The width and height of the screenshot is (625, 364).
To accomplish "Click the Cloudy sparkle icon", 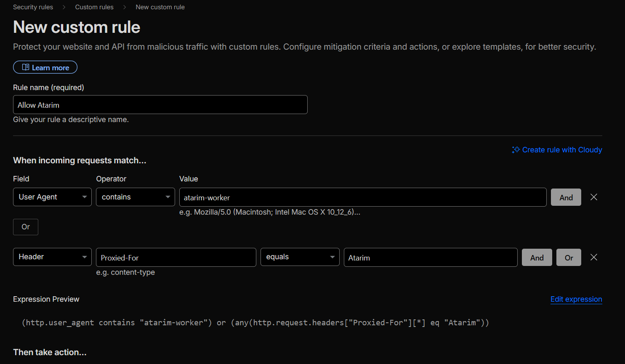I will click(x=516, y=150).
